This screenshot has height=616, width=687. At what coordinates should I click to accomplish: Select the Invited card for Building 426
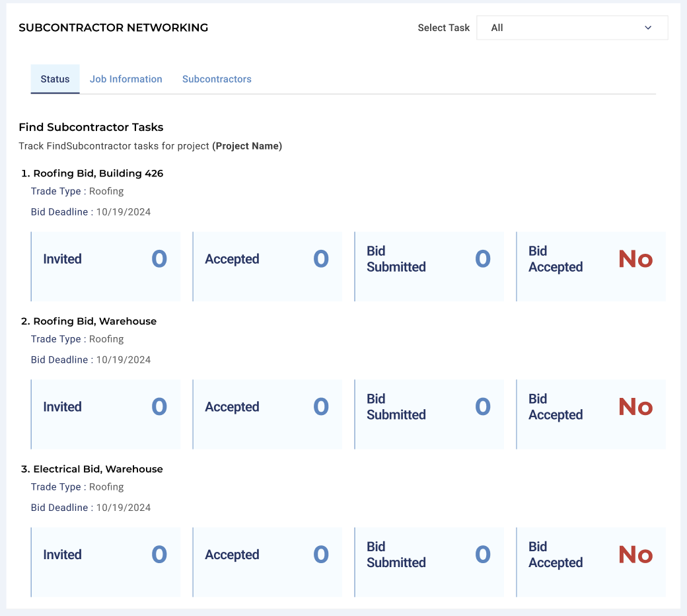tap(106, 266)
